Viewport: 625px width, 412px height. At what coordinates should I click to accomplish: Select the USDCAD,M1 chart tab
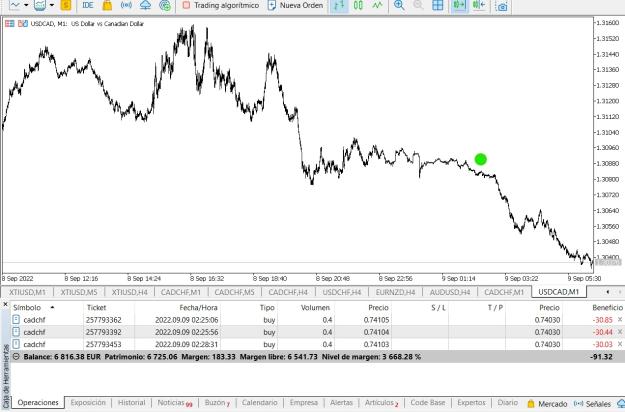[x=558, y=292]
